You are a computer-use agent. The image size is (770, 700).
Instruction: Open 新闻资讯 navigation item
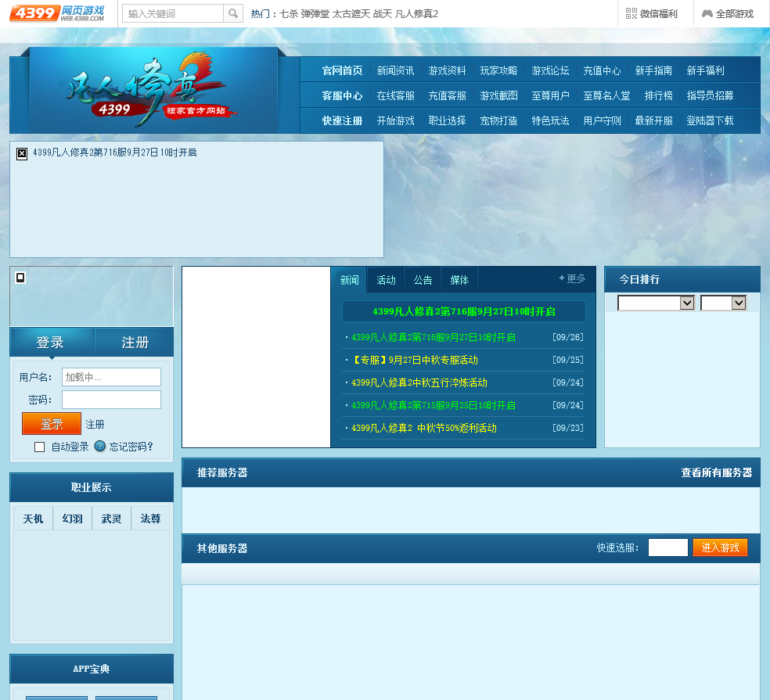point(395,70)
